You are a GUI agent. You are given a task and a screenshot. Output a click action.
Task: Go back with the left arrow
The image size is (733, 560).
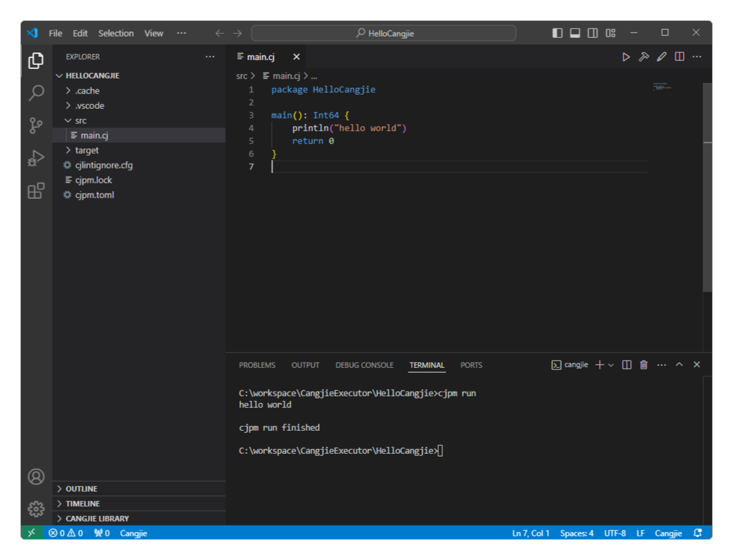tap(219, 33)
